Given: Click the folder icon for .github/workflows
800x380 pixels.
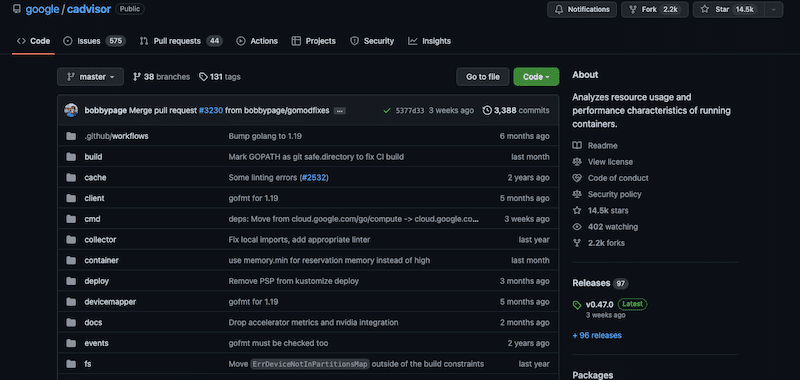Looking at the screenshot, I should [x=71, y=136].
